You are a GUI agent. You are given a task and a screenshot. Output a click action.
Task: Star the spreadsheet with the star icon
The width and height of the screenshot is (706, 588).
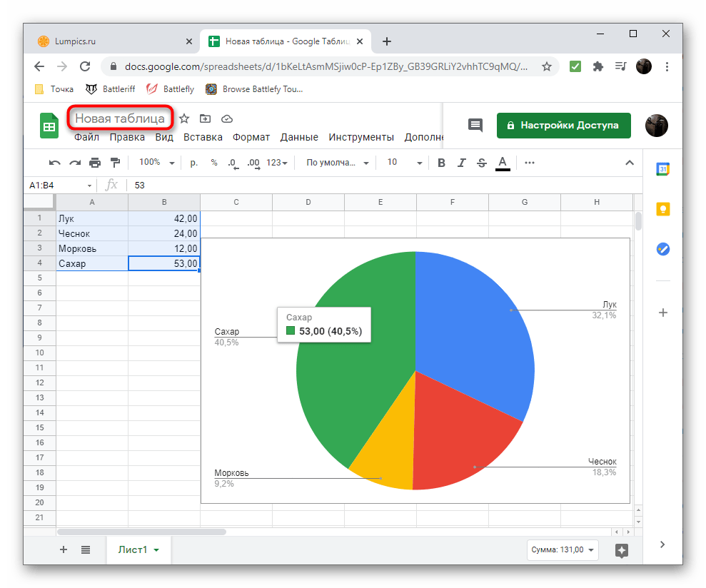(184, 118)
